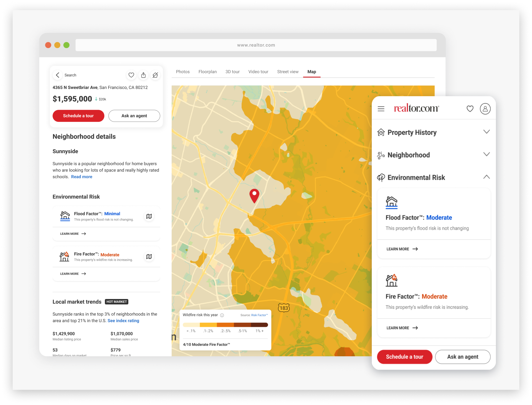Screen dimensions: 532x405
Task: Click 4/10 Moderate Fire Factor text
Action: coord(206,345)
